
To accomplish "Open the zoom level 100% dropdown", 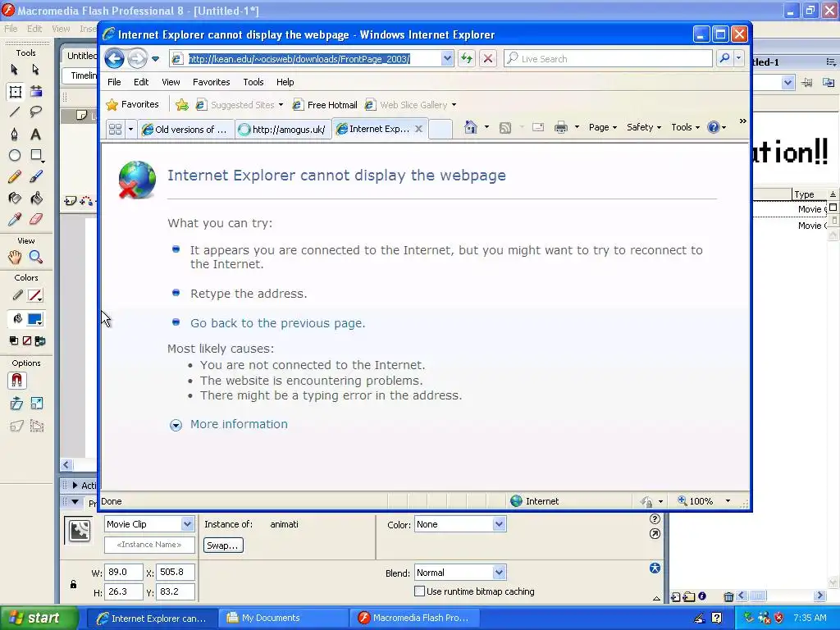I will (x=728, y=501).
